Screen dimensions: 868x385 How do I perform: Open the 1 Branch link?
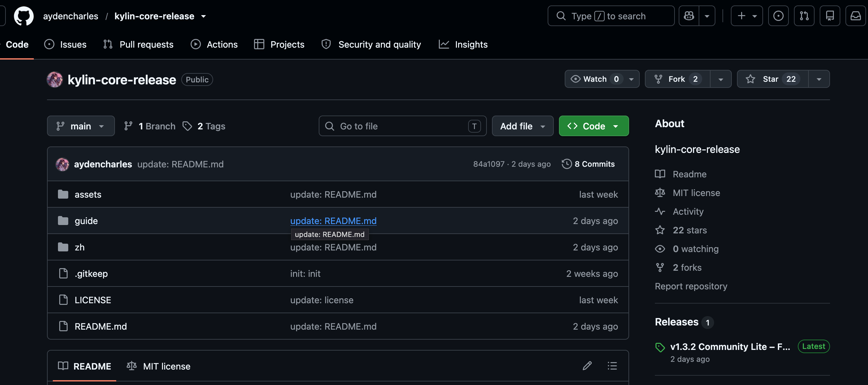click(150, 126)
